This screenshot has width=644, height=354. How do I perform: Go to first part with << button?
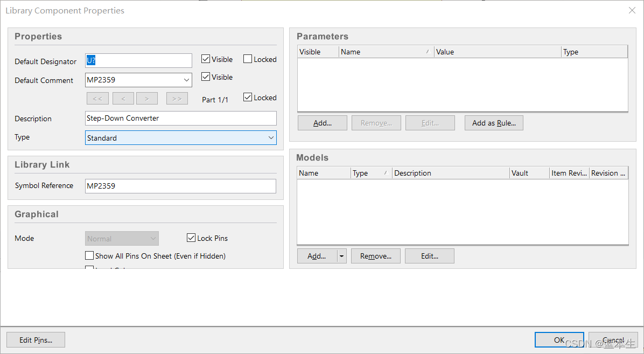coord(98,99)
